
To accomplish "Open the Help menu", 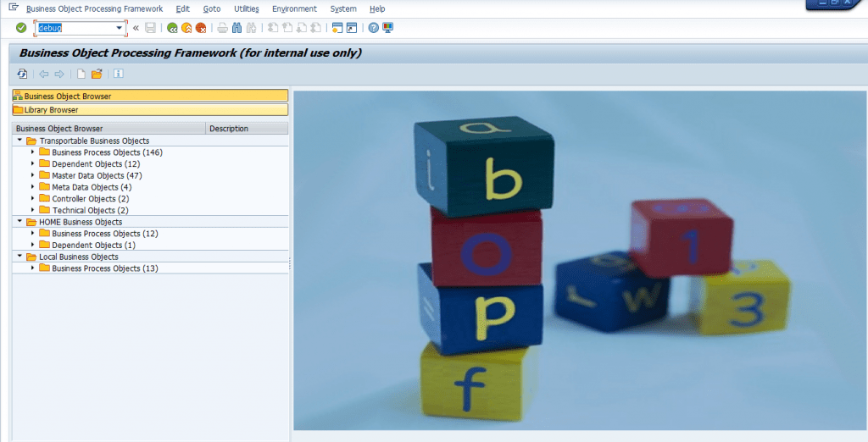I will coord(377,8).
